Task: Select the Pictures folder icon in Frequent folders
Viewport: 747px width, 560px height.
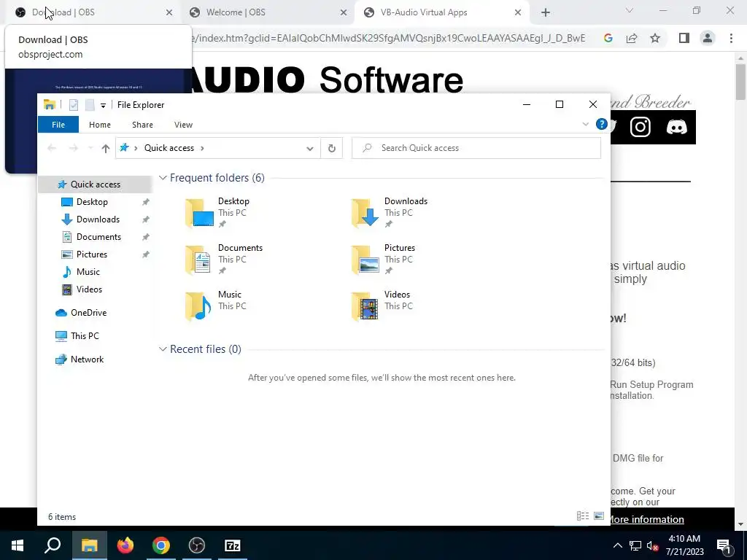Action: coord(365,260)
